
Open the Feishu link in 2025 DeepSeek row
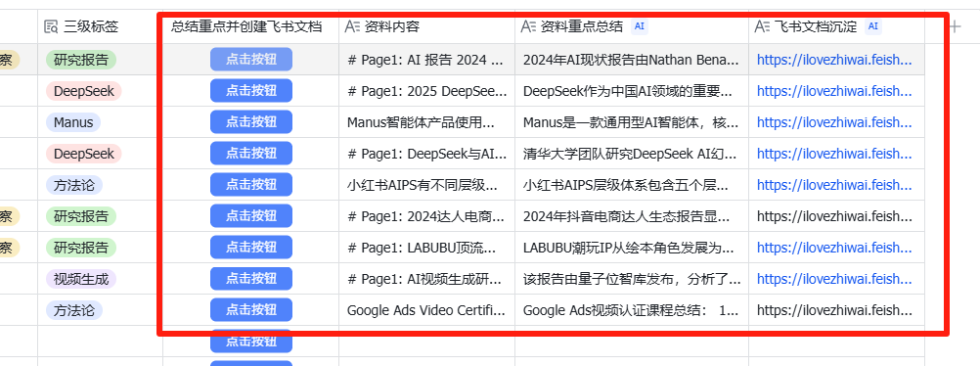(834, 91)
